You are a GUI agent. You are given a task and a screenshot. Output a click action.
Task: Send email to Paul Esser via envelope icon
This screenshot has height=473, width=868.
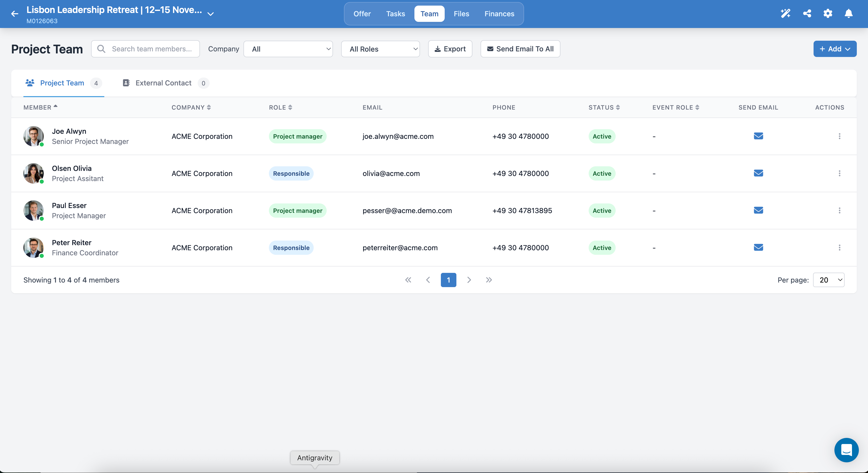point(758,210)
